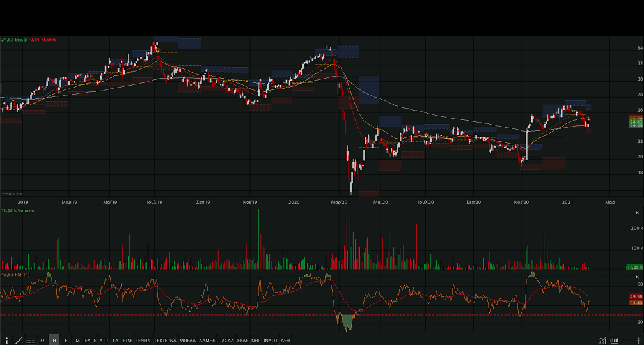Image resolution: width=644 pixels, height=345 pixels.
Task: Open the chart type icon
Action: 602,341
